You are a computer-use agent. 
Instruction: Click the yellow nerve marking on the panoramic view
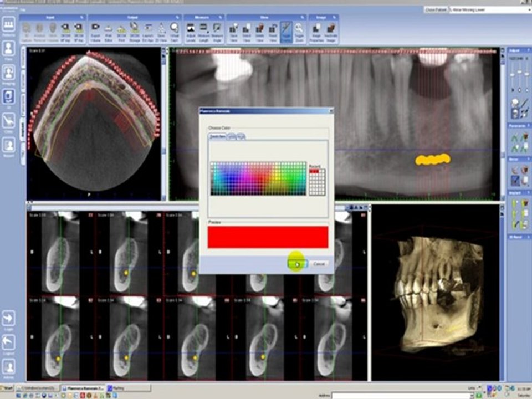433,160
